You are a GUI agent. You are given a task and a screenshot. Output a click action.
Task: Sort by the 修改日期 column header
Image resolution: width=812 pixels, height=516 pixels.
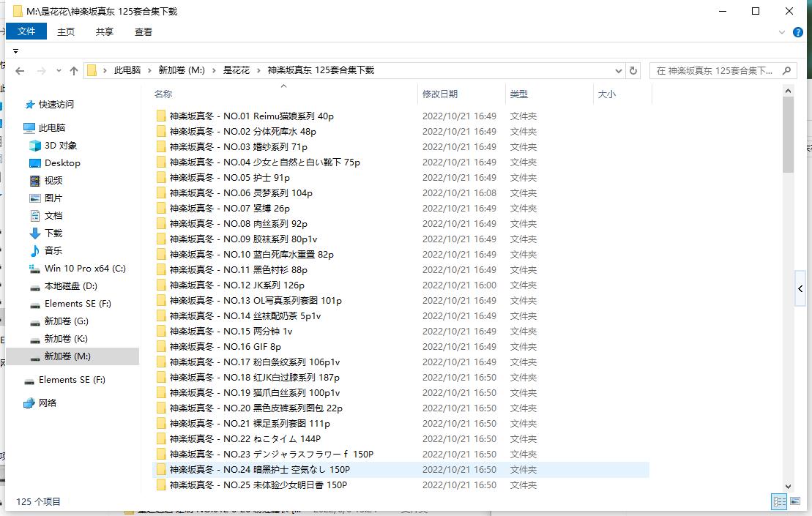pyautogui.click(x=439, y=94)
